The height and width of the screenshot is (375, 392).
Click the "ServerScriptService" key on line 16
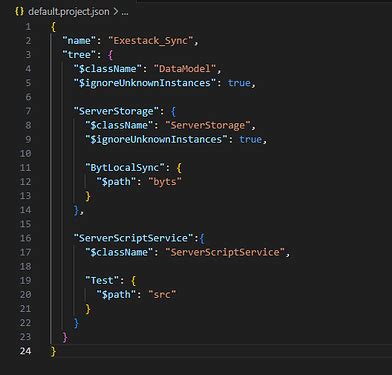(x=133, y=238)
